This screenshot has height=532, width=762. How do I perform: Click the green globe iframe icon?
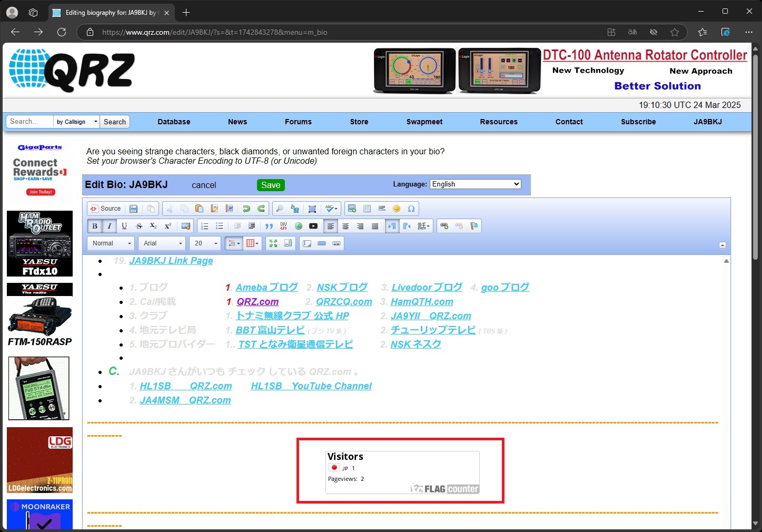(299, 226)
